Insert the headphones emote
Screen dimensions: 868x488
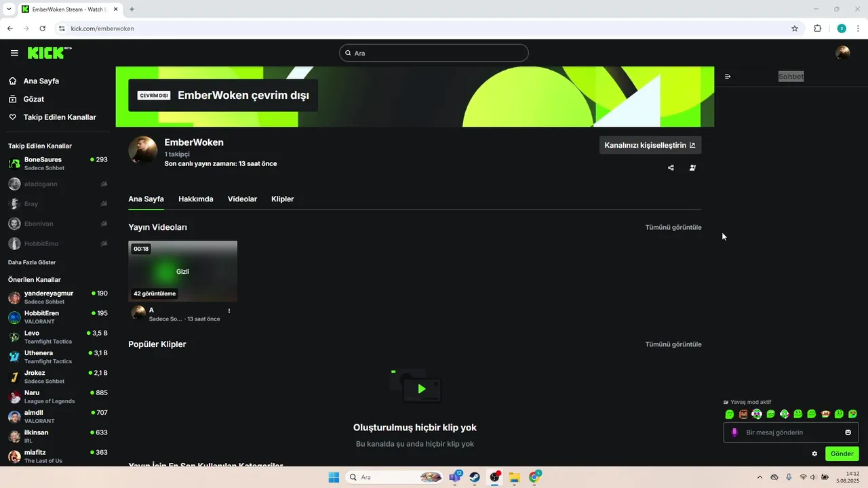(x=757, y=414)
